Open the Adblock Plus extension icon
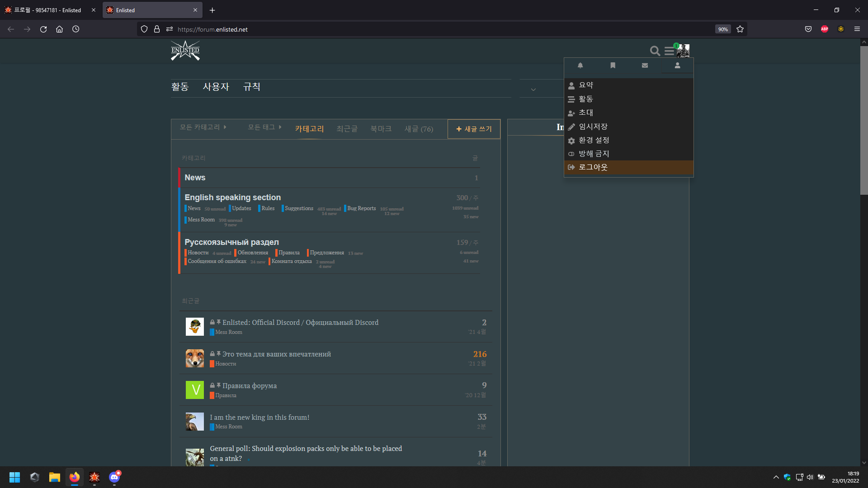Image resolution: width=868 pixels, height=488 pixels. pyautogui.click(x=825, y=29)
